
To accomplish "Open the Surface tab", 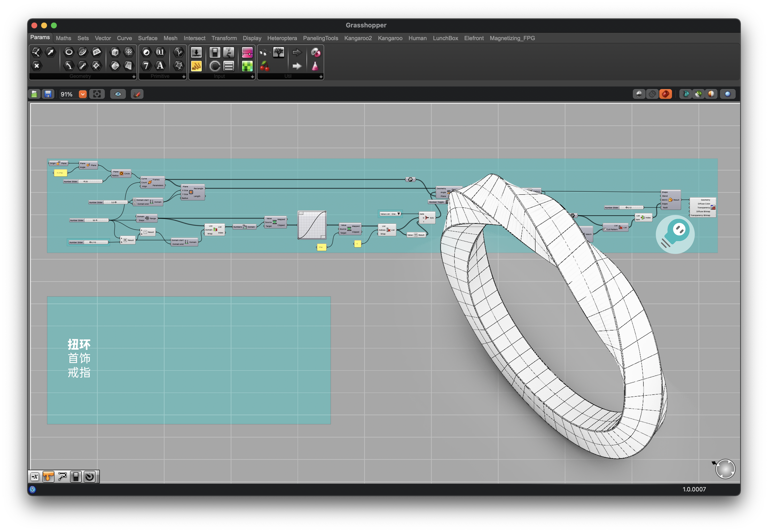I will point(147,38).
